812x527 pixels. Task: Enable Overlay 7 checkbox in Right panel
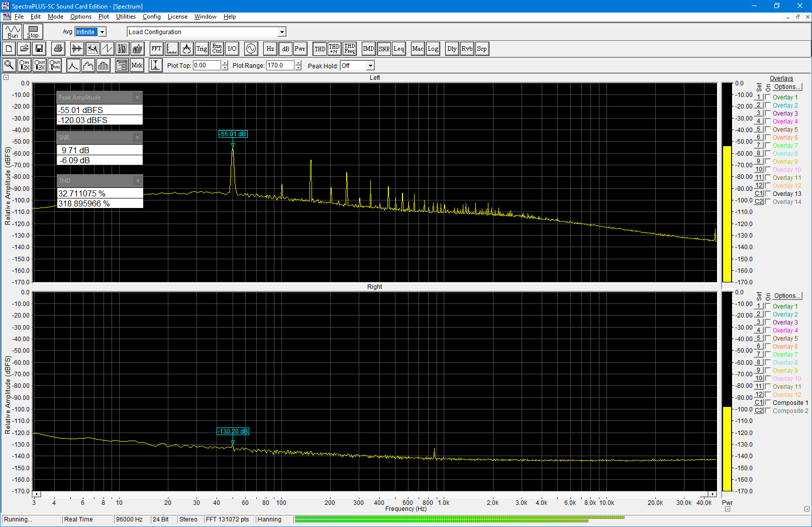768,355
